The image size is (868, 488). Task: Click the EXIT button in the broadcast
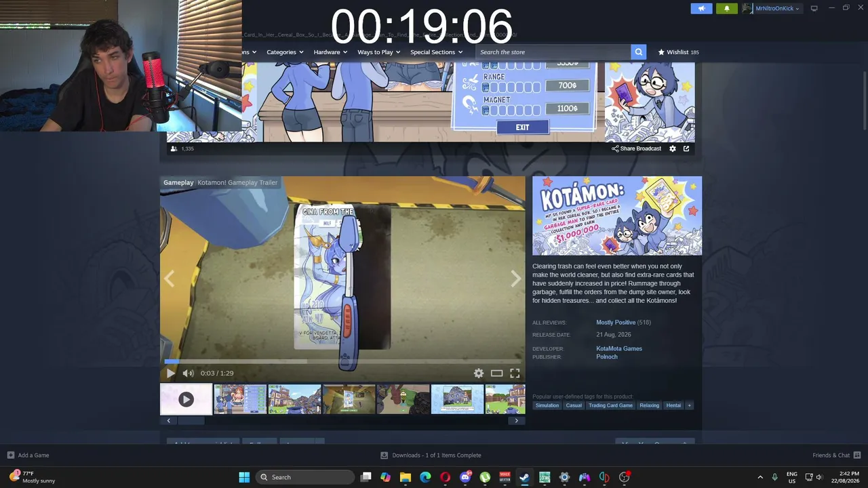tap(522, 127)
